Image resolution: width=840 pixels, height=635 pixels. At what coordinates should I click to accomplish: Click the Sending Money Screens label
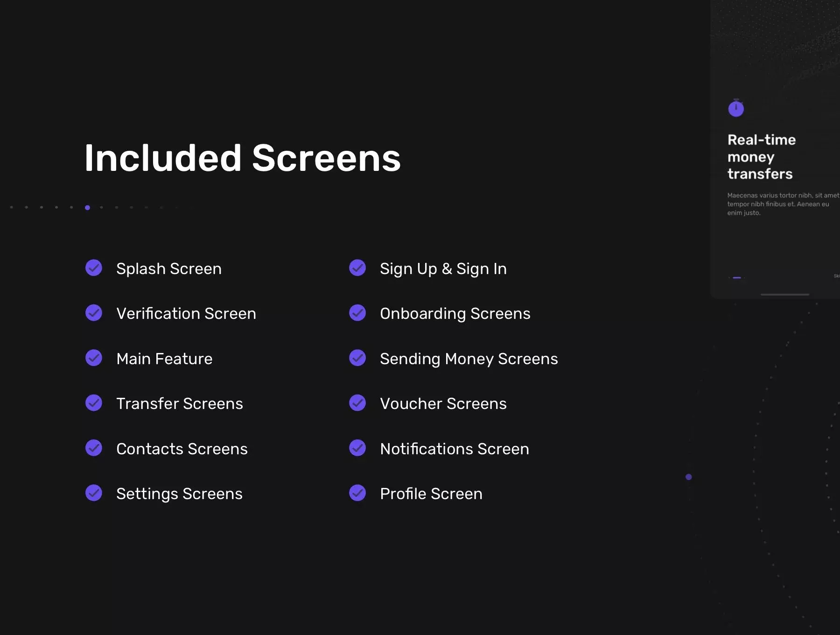click(x=469, y=359)
